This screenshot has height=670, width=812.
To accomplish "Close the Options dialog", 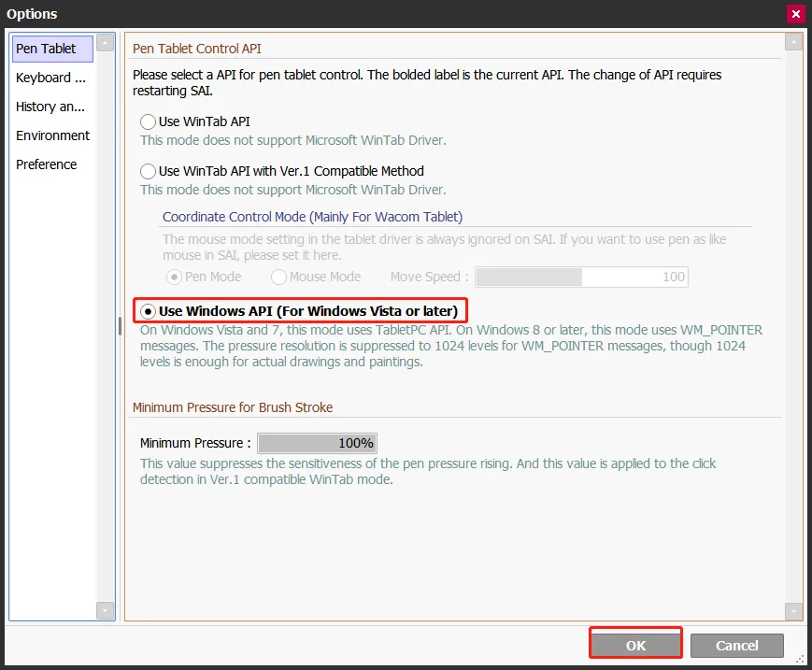I will [x=796, y=14].
